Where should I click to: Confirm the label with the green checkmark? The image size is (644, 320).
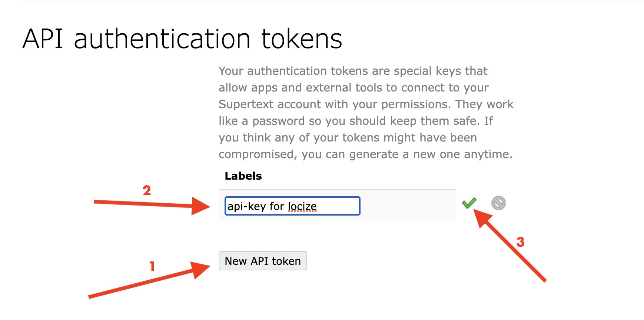tap(469, 203)
